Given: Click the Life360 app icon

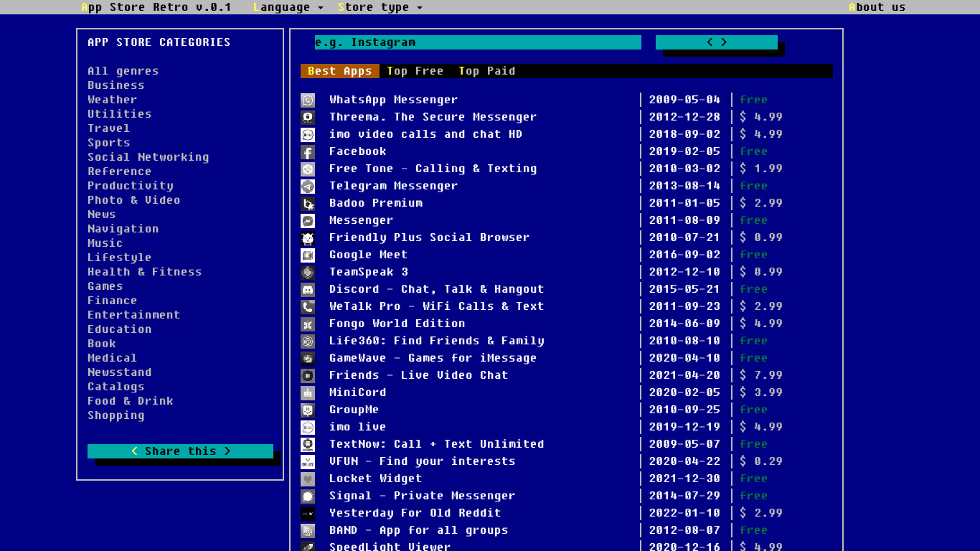Looking at the screenshot, I should click(308, 342).
